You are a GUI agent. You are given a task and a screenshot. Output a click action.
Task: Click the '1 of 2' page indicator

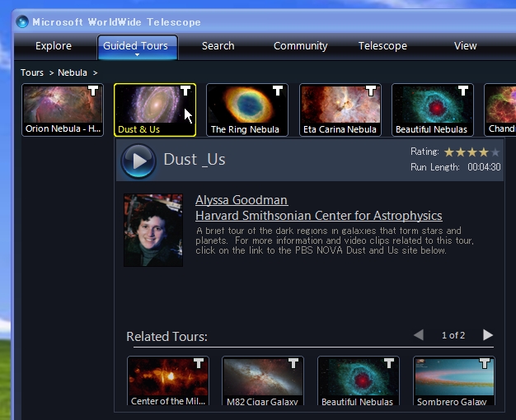pyautogui.click(x=453, y=335)
